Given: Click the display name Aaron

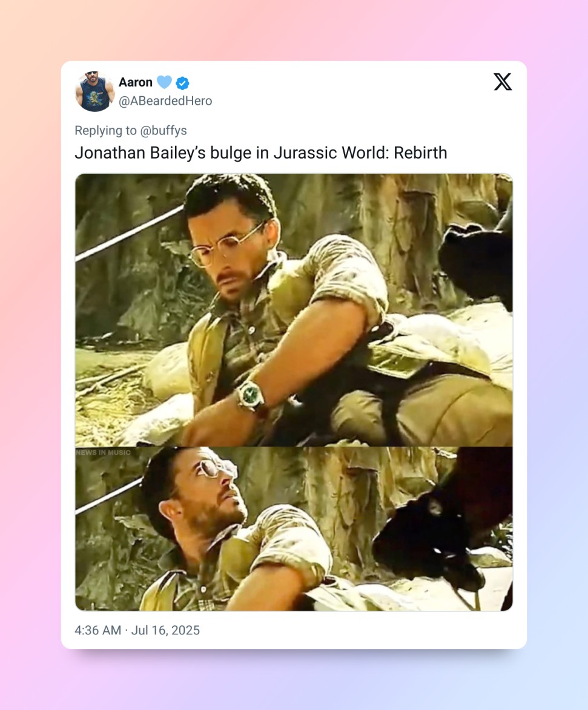Looking at the screenshot, I should (136, 82).
